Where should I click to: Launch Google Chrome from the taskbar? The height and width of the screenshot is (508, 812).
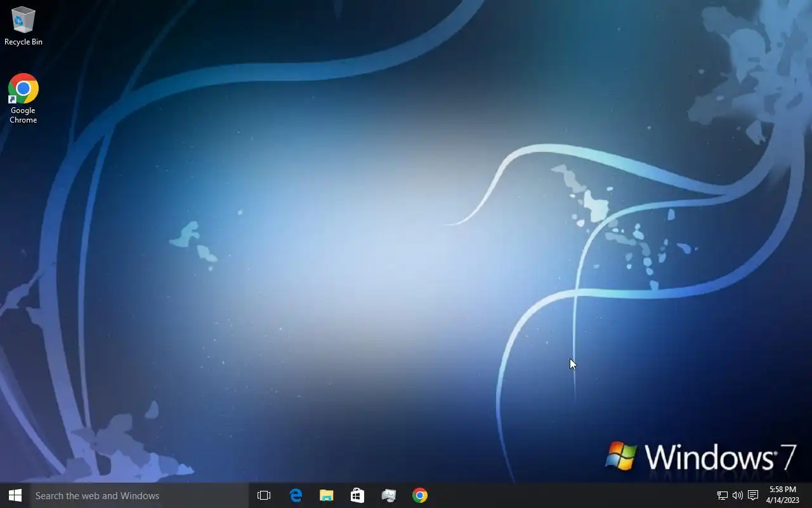[x=420, y=495]
